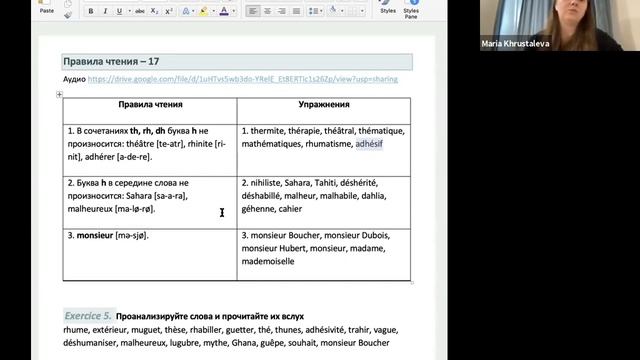Click the format painter brush icon
Image resolution: width=640 pixels, height=360 pixels.
68,15
